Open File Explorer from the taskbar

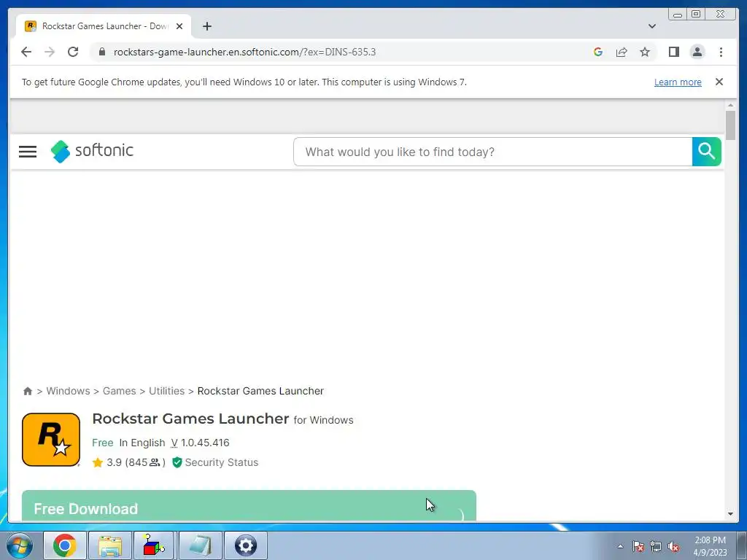(x=110, y=545)
